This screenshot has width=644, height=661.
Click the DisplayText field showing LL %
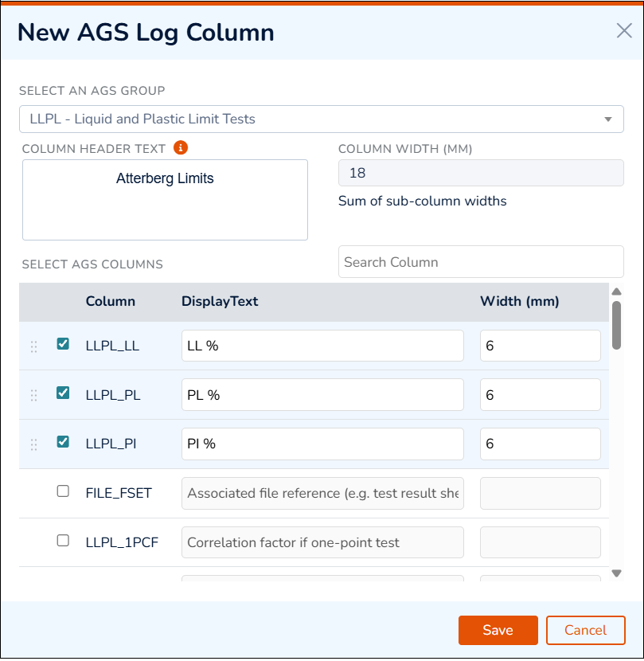click(322, 346)
